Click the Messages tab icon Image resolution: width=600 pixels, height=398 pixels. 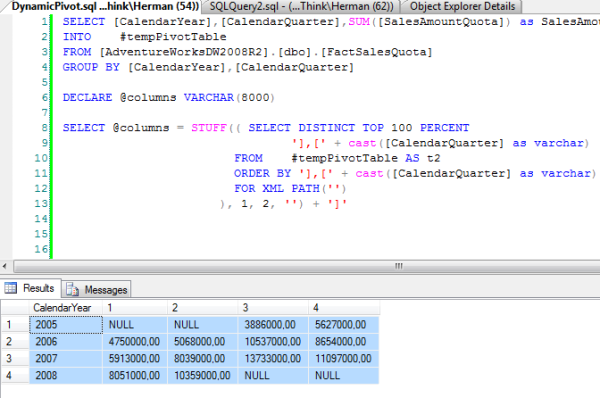tap(72, 289)
